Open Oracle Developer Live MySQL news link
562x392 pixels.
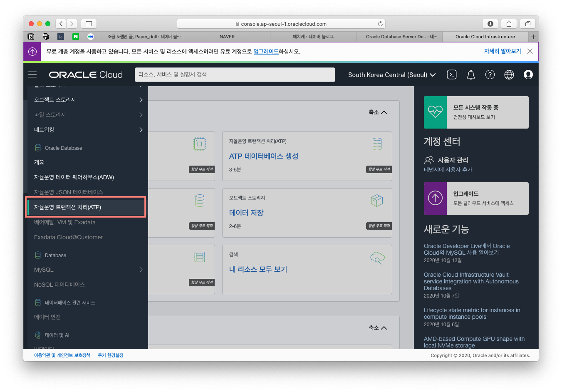466,249
